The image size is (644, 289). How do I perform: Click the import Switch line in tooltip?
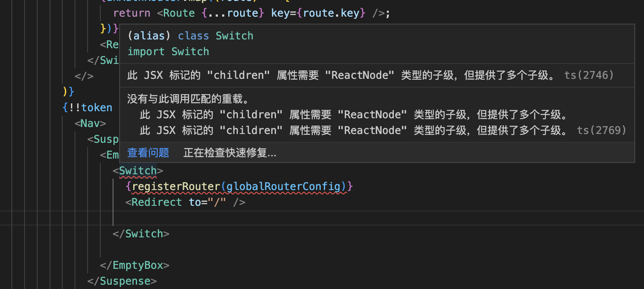pyautogui.click(x=168, y=51)
